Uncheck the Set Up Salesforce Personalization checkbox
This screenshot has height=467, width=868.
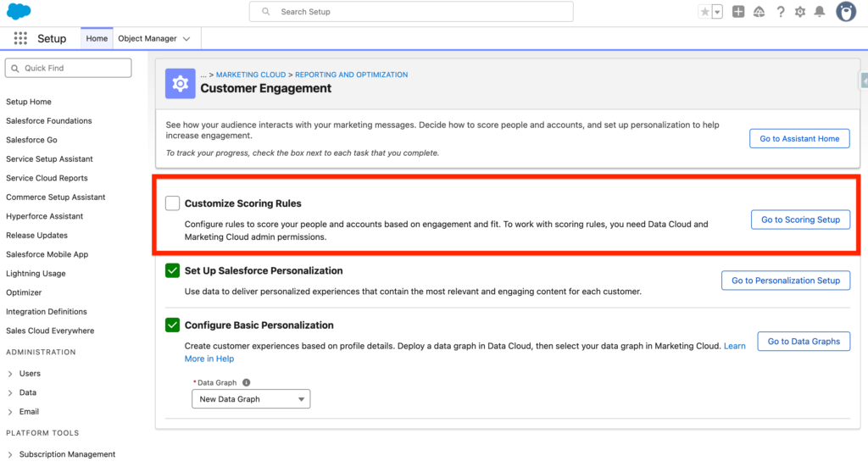(173, 271)
